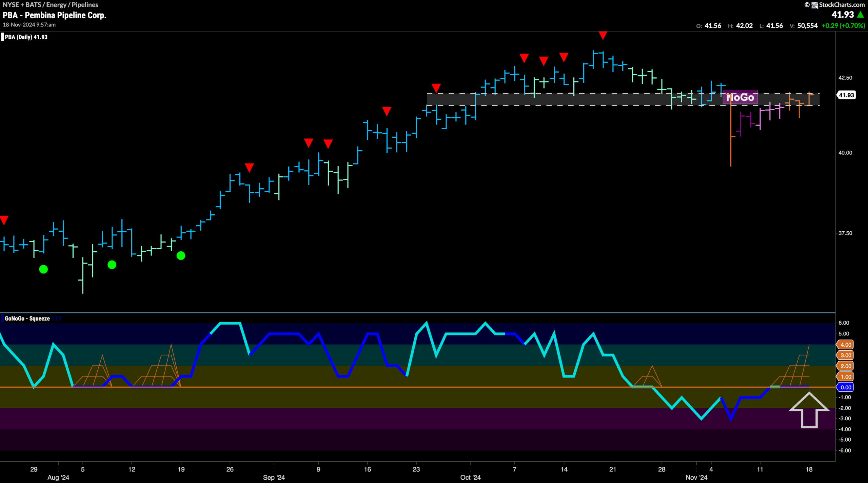868x483 pixels.
Task: Click the orange 2.00 oscillator value tag
Action: [x=845, y=366]
